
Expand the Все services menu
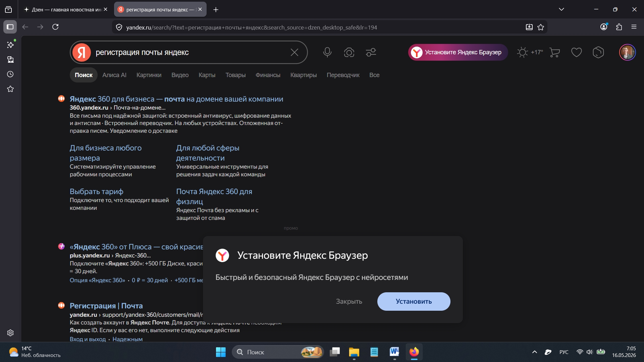click(374, 75)
